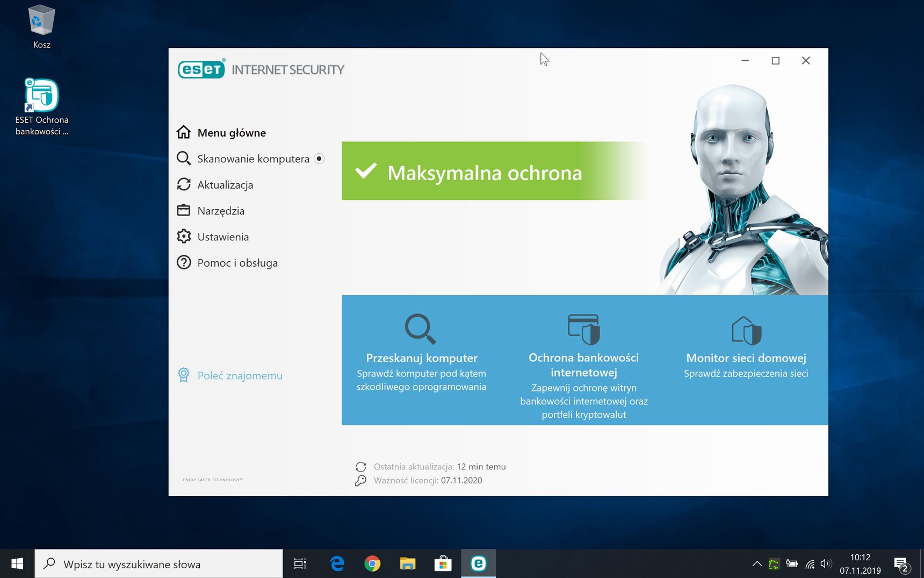Open the Action Center notifications icon
The image size is (924, 578).
(x=901, y=564)
